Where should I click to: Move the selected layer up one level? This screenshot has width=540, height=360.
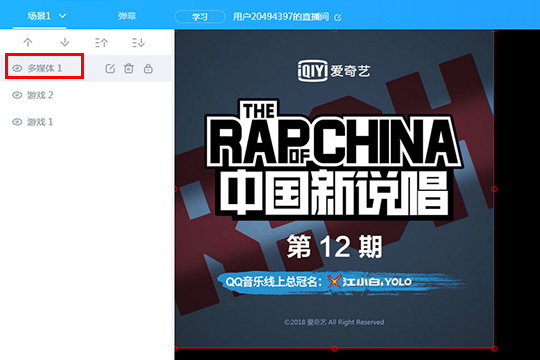(x=28, y=42)
